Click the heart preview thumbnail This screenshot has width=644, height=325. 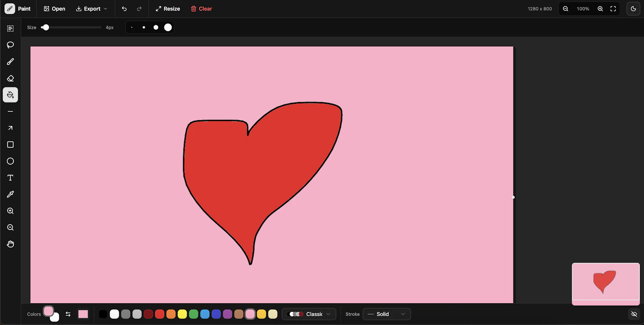point(606,284)
